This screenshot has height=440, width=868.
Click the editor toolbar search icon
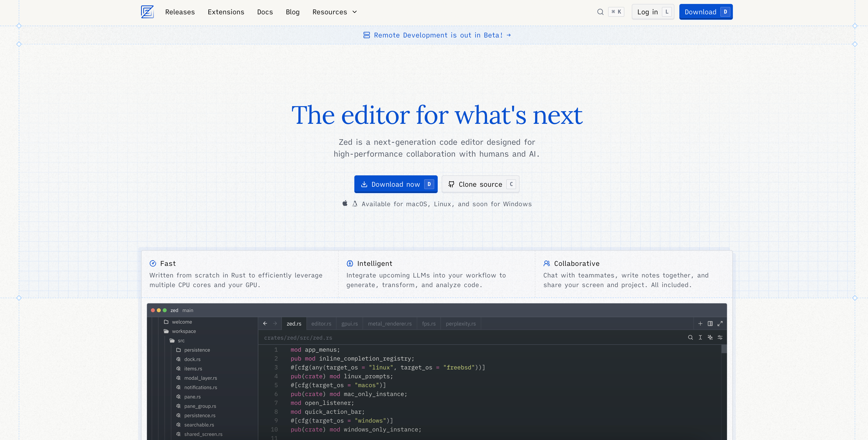coord(690,337)
